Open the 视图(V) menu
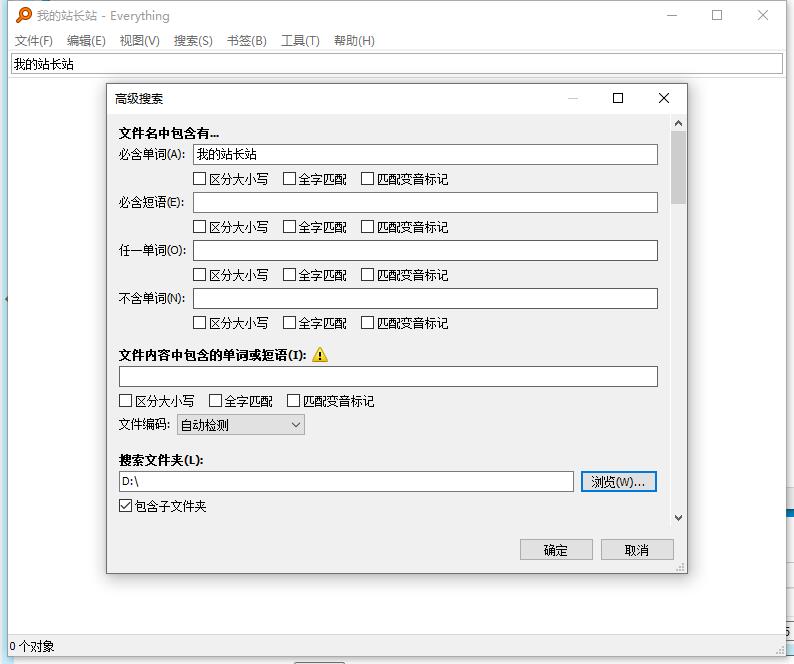 pos(139,41)
